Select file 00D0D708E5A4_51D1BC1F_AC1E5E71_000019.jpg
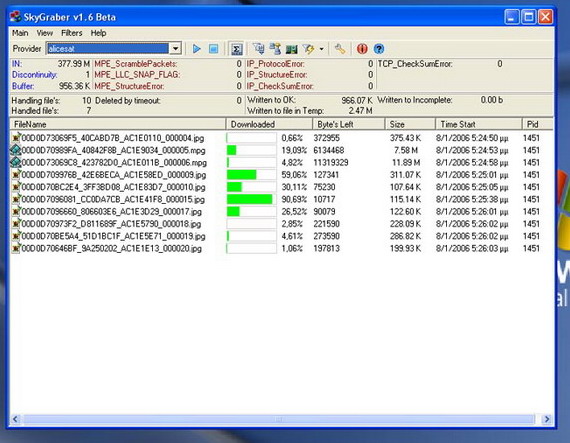 pyautogui.click(x=113, y=237)
